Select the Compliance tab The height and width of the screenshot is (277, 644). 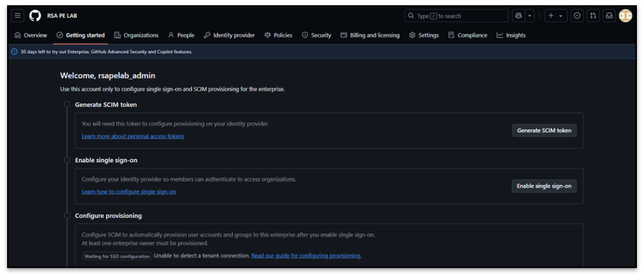coord(468,35)
